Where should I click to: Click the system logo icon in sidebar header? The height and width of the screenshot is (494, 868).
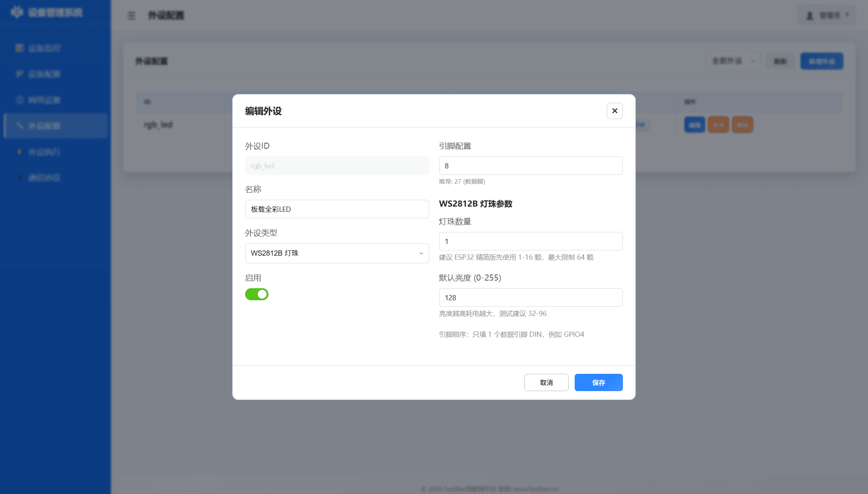(x=17, y=12)
